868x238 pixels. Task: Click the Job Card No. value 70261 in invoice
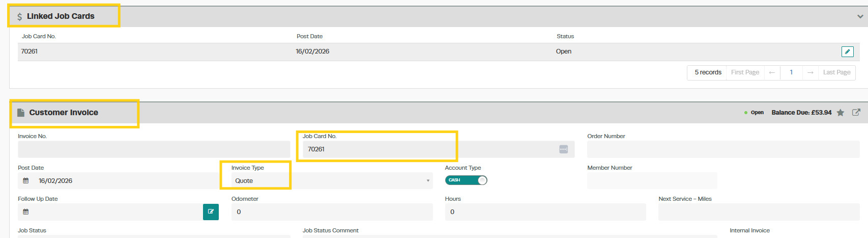point(316,149)
